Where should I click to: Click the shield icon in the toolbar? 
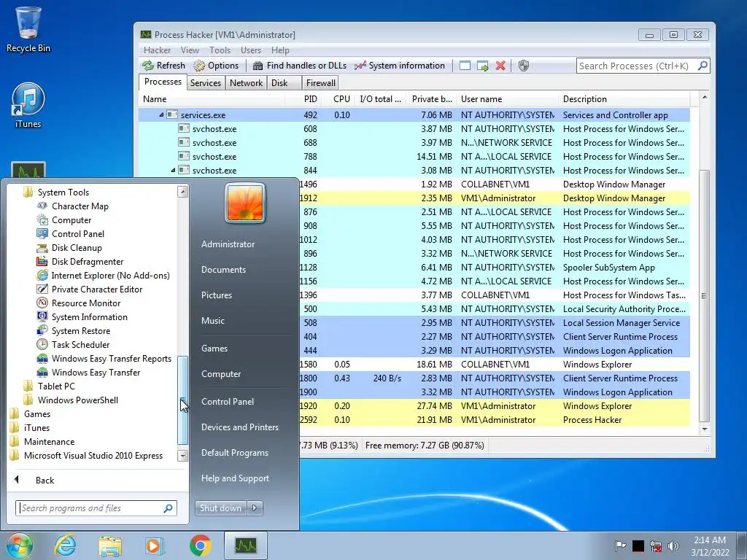click(524, 66)
